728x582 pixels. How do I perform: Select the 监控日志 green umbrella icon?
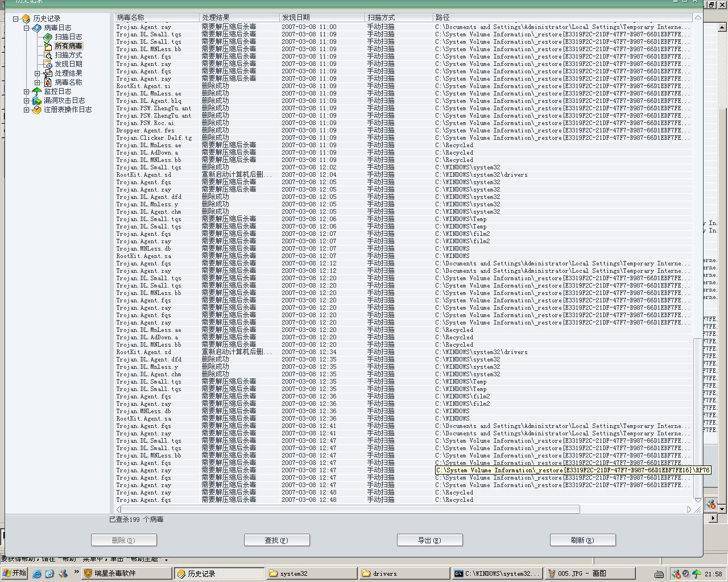[x=37, y=92]
